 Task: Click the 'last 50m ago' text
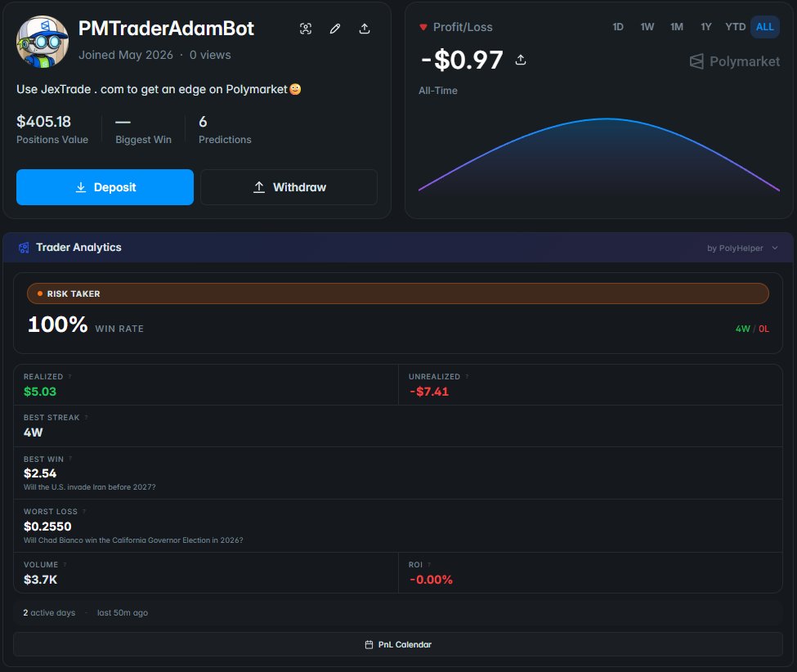pos(123,612)
